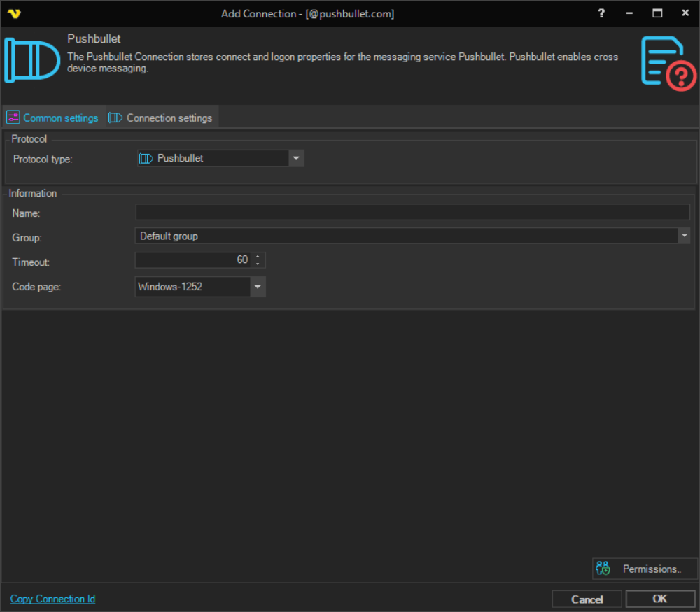
Task: Focus the Name input field
Action: [x=412, y=213]
